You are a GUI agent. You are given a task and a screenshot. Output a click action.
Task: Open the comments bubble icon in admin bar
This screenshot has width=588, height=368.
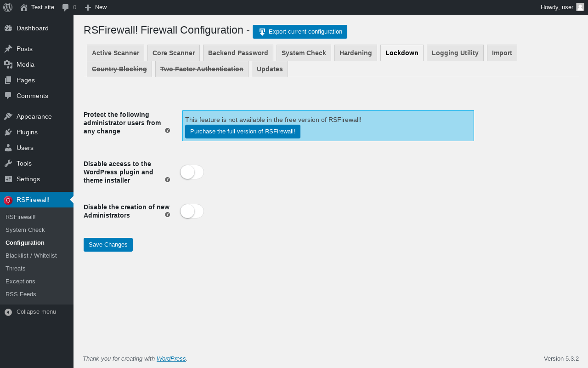[66, 7]
